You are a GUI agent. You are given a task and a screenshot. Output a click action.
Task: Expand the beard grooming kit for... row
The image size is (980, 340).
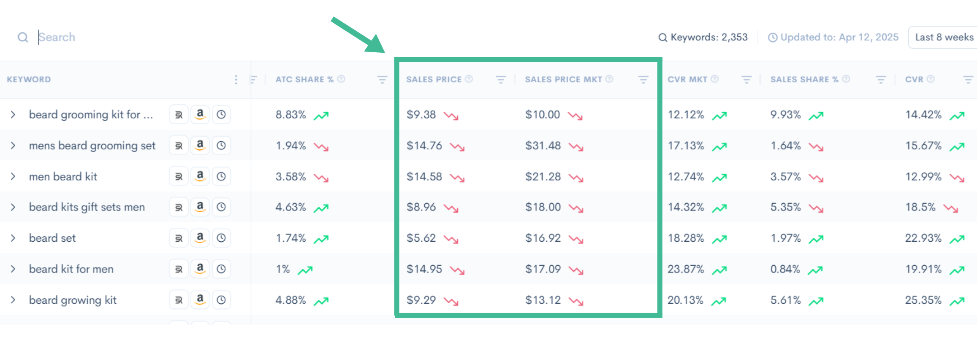click(x=13, y=114)
